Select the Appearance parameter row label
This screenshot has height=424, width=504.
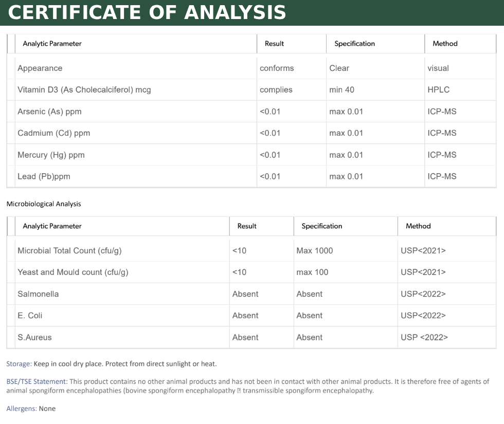40,68
